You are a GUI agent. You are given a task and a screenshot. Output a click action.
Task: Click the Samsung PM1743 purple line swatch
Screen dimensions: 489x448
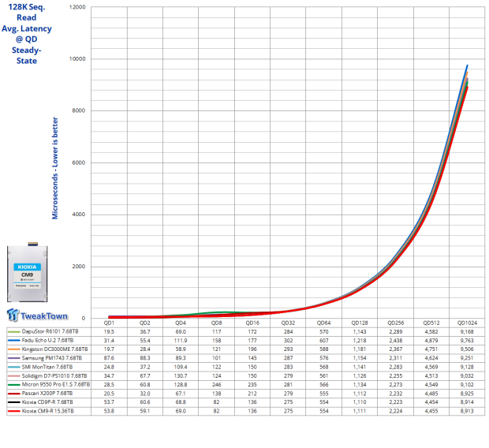(x=13, y=358)
